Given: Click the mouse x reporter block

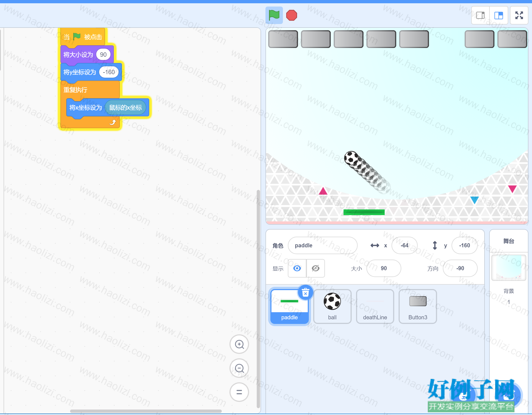Looking at the screenshot, I should [x=125, y=108].
